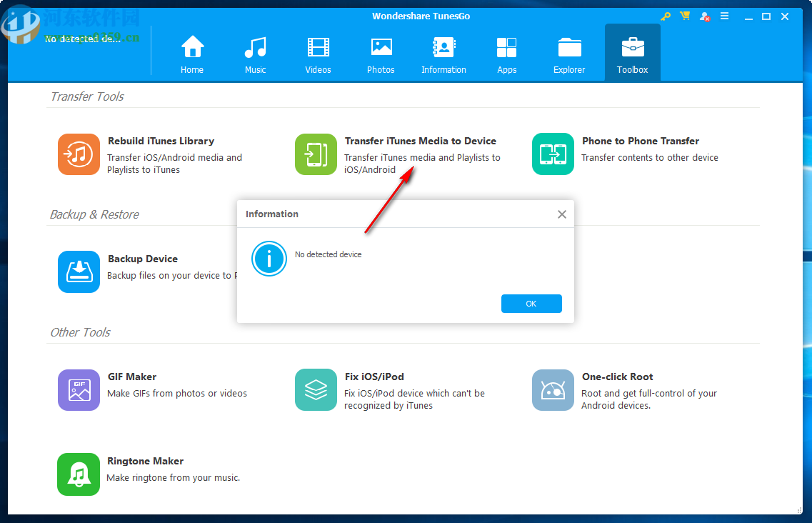Select the Toolbox tab
Viewport: 812px width, 523px height.
tap(632, 52)
